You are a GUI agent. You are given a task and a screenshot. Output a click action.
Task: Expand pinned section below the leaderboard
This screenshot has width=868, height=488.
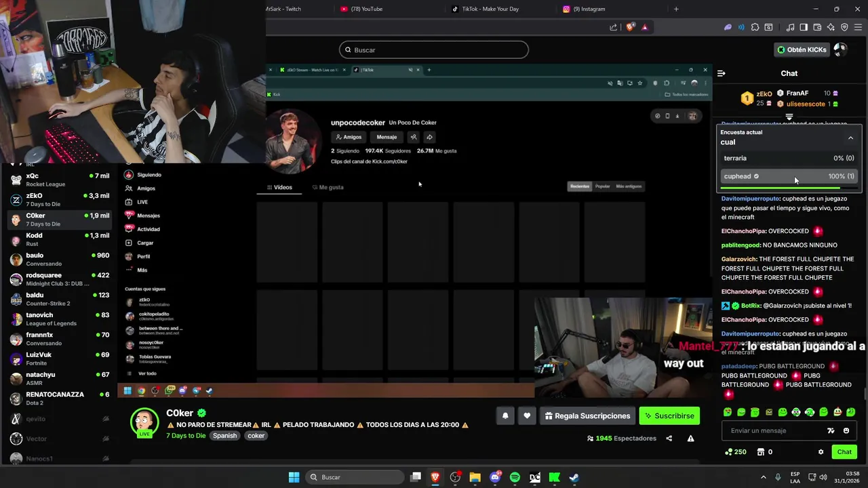pyautogui.click(x=789, y=117)
